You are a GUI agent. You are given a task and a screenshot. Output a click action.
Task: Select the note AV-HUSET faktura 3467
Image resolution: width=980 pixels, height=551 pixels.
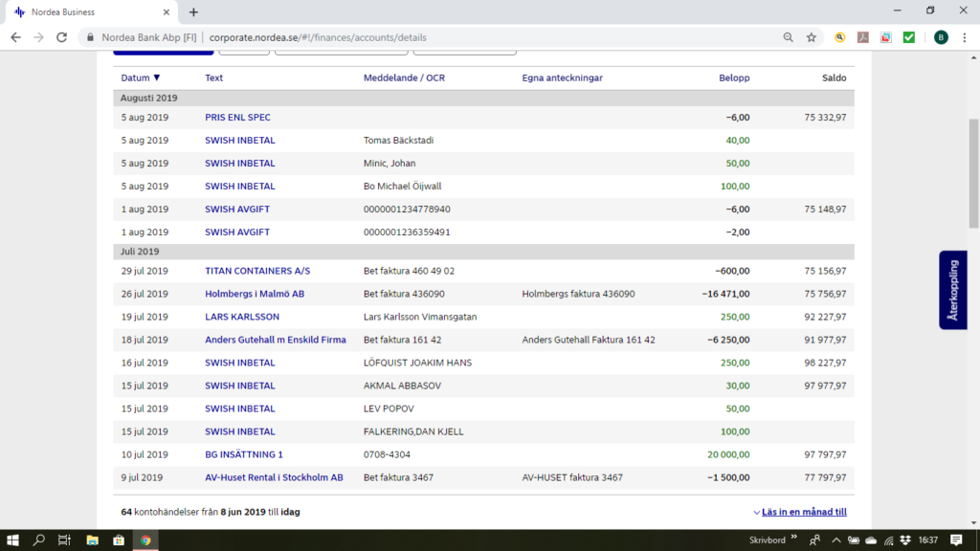572,478
